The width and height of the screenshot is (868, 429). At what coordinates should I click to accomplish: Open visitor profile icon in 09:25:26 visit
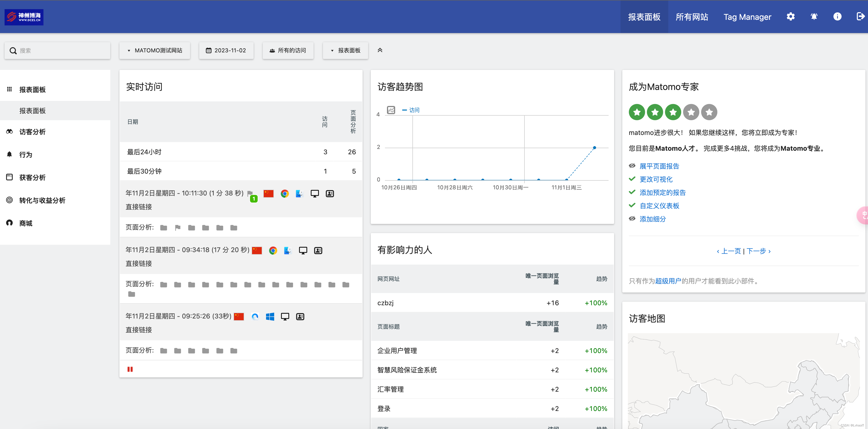pos(300,316)
